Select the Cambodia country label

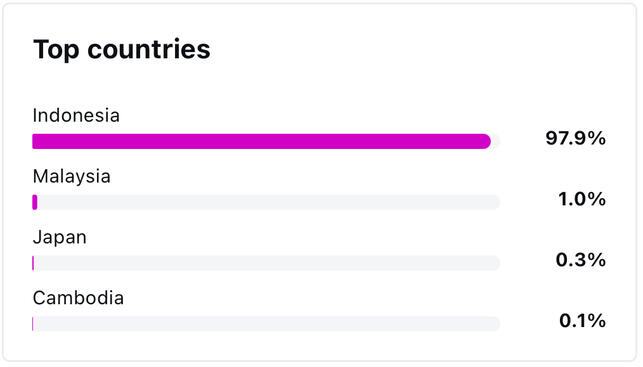[78, 298]
